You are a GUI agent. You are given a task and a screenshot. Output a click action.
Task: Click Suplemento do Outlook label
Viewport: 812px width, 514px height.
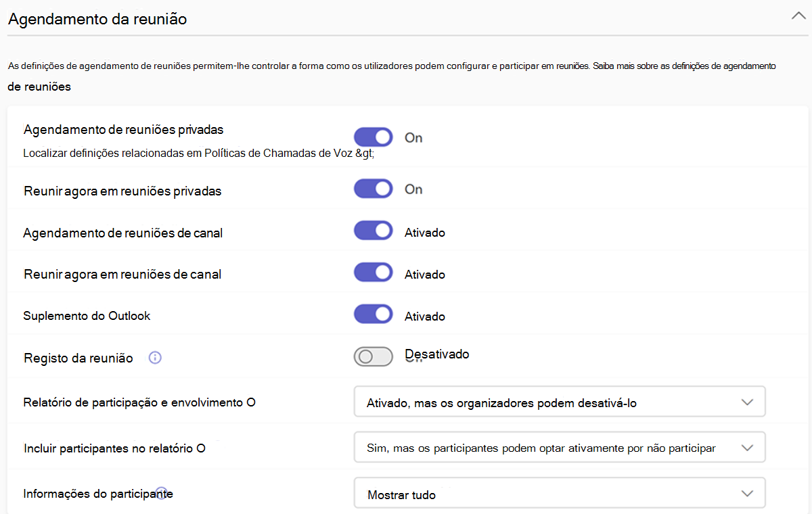pyautogui.click(x=87, y=316)
